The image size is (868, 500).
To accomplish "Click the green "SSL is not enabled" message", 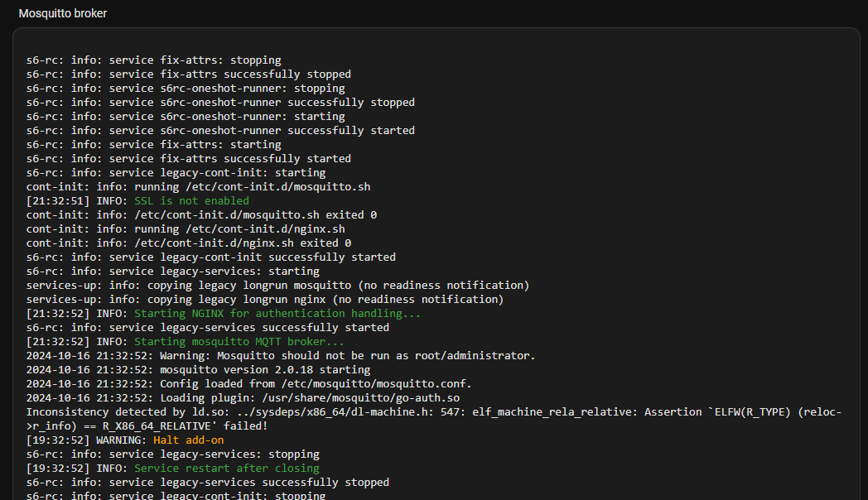I will (x=191, y=201).
